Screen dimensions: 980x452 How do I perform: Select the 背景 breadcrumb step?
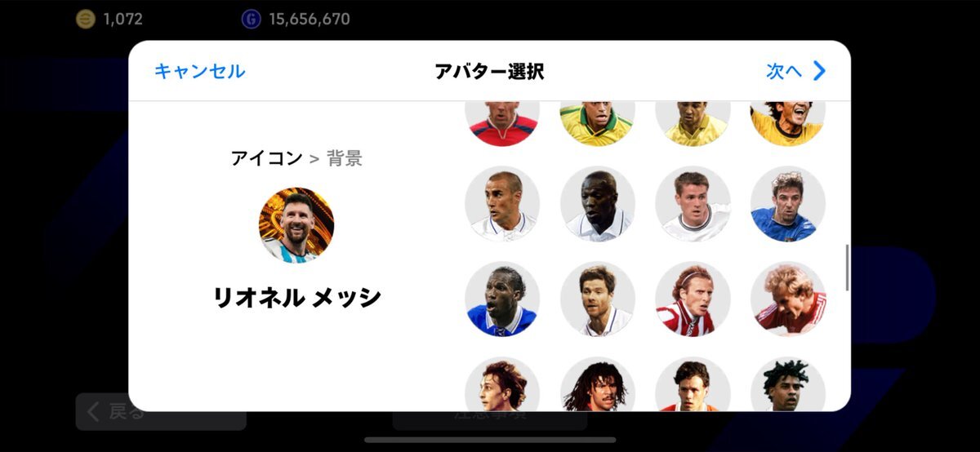click(x=345, y=158)
